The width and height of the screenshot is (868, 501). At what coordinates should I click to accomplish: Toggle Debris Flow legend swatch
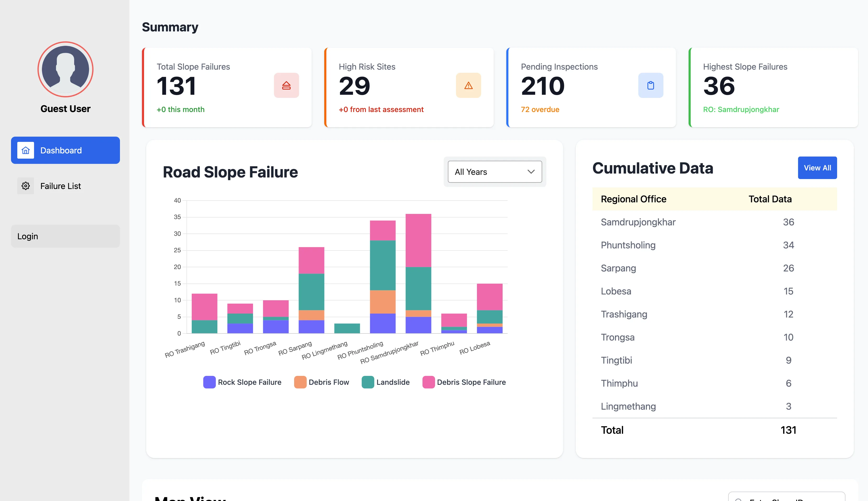pos(300,382)
